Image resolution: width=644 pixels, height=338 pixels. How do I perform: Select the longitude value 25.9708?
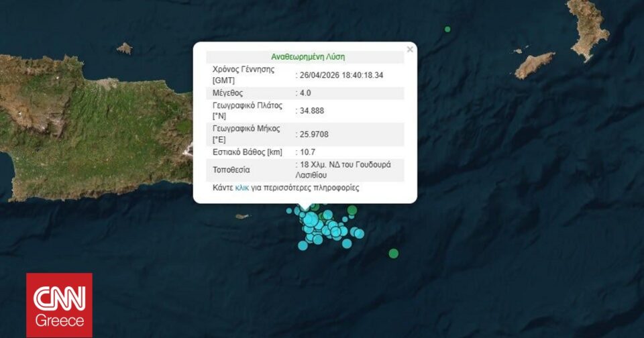[x=314, y=134]
